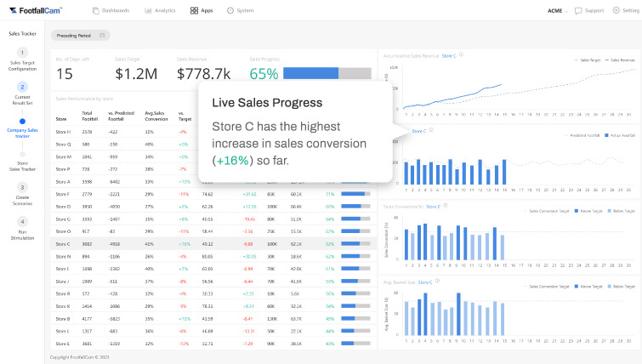Select step 4 Run Simulation

coord(22,229)
